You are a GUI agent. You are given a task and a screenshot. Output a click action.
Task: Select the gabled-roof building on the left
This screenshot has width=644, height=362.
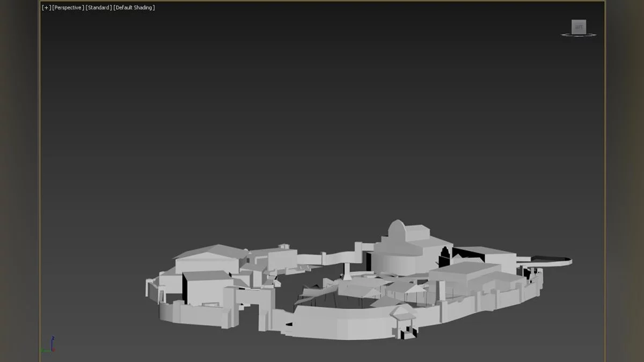(x=208, y=258)
